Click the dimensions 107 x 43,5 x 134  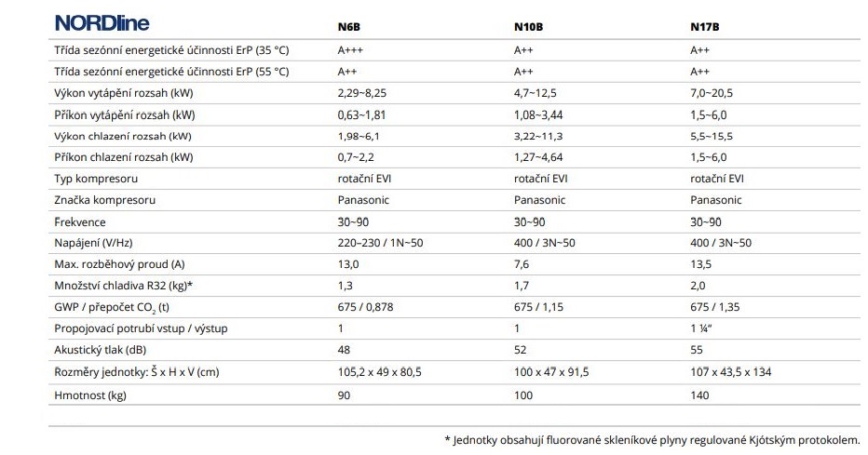tap(731, 372)
